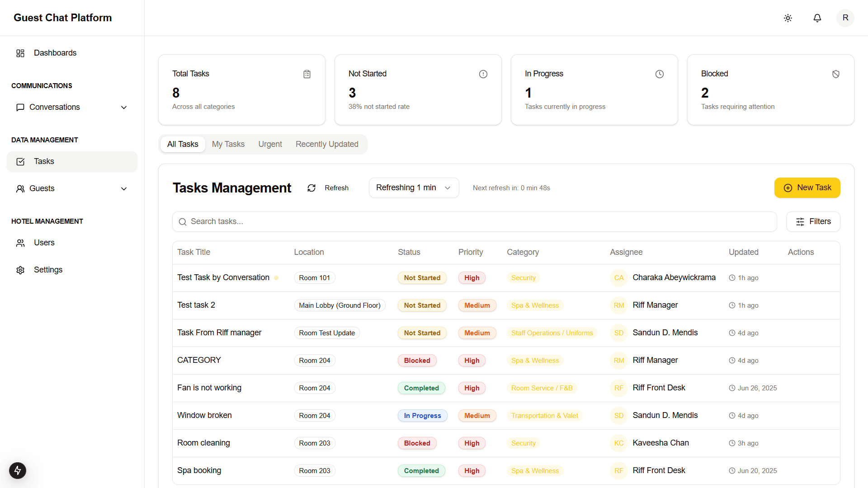Click the refresh arrows icon
The height and width of the screenshot is (488, 868).
point(311,188)
